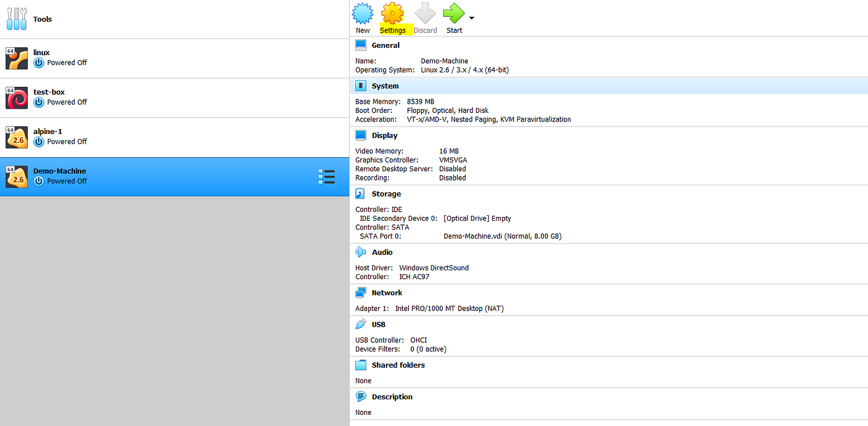Click the test-box power state icon
The width and height of the screenshot is (868, 426).
39,102
